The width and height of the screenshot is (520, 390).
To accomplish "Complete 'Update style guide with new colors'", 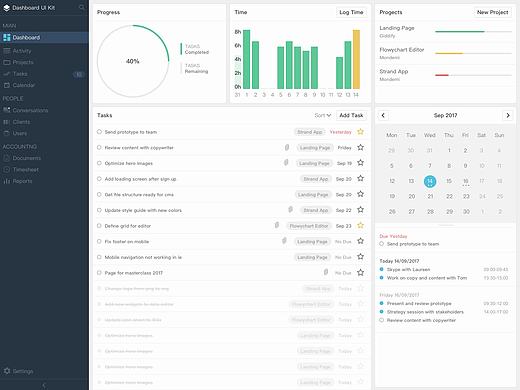I will pos(99,210).
